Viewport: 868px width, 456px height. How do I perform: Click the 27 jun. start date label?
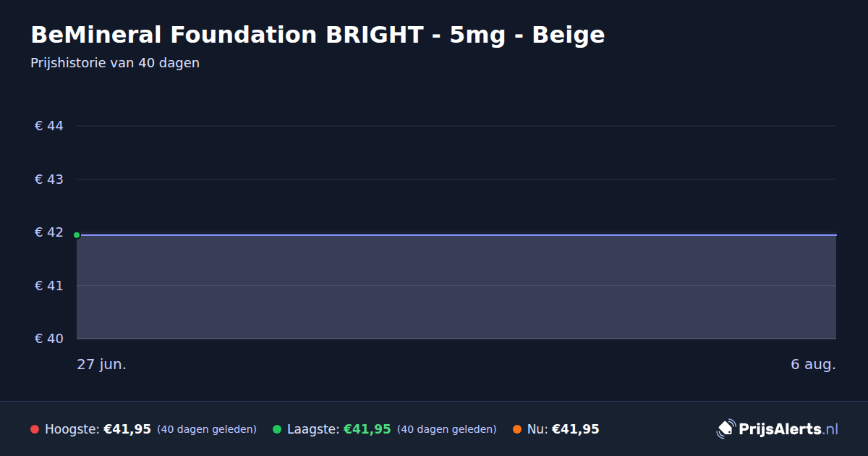tap(102, 364)
